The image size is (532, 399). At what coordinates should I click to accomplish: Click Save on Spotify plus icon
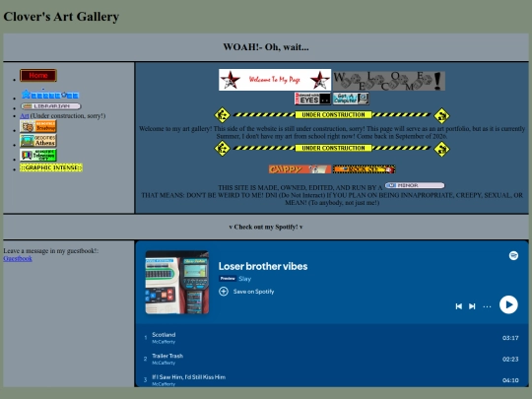(224, 292)
